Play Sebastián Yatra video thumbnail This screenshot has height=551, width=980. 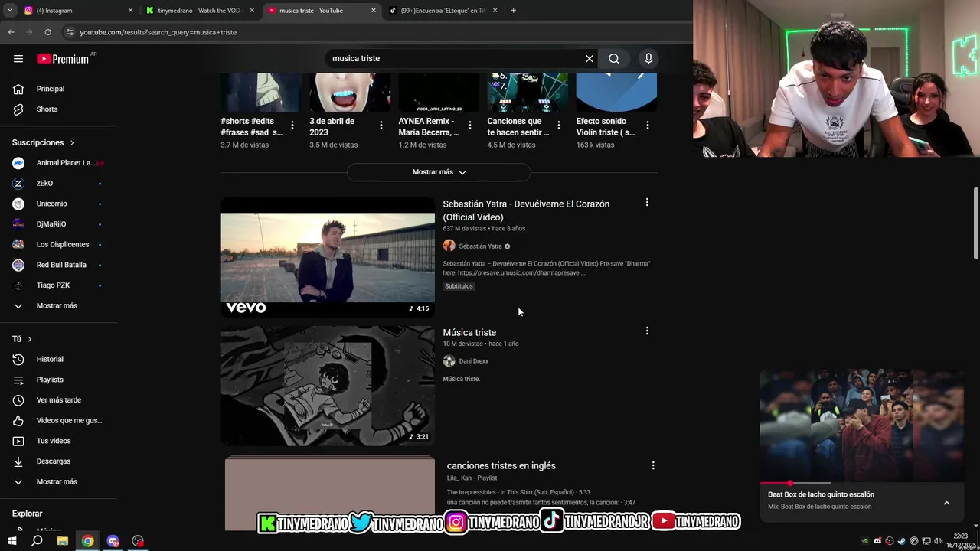(x=328, y=257)
